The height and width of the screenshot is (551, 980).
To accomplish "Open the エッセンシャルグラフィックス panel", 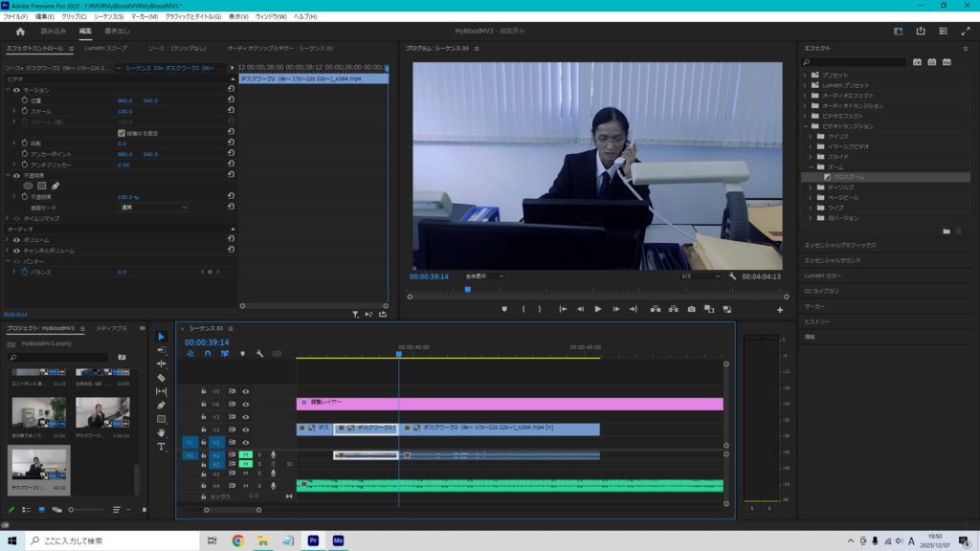I will (839, 245).
